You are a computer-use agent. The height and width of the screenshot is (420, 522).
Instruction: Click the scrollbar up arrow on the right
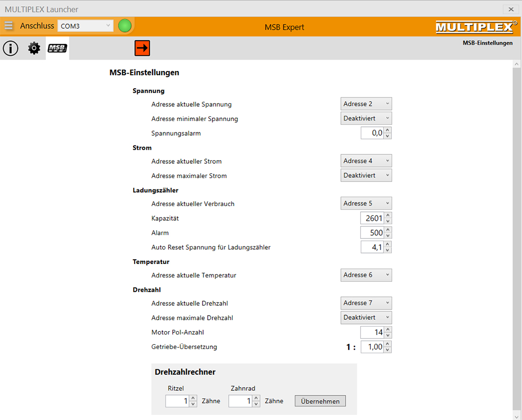click(x=517, y=64)
